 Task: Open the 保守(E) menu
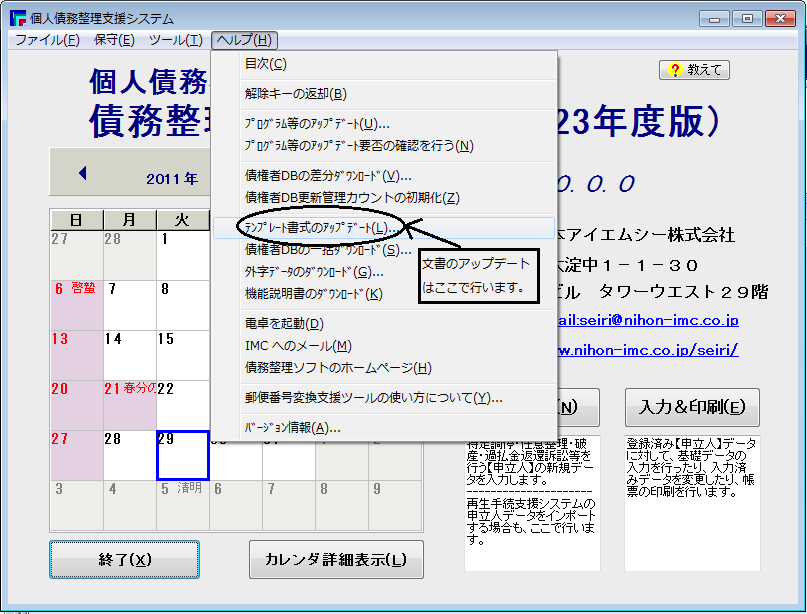(113, 40)
